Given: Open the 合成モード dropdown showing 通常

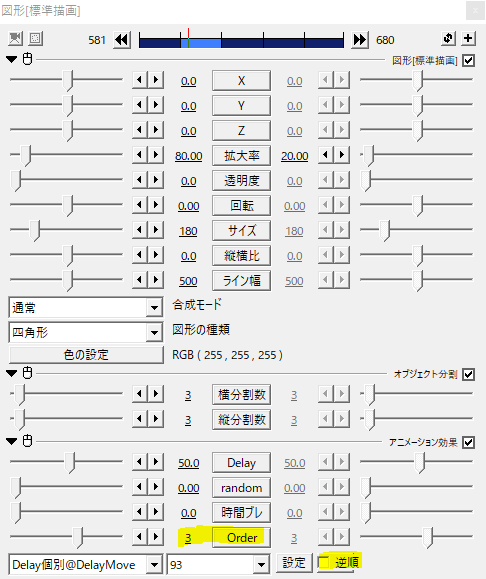Looking at the screenshot, I should [x=85, y=307].
